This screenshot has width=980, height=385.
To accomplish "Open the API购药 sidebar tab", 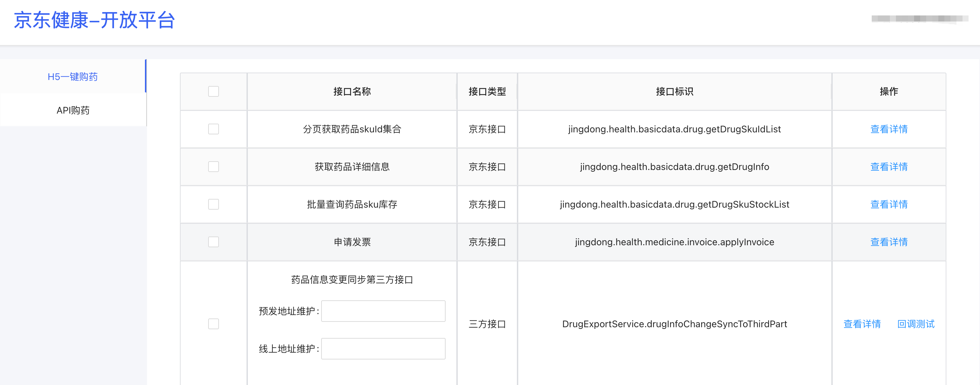I will [73, 110].
